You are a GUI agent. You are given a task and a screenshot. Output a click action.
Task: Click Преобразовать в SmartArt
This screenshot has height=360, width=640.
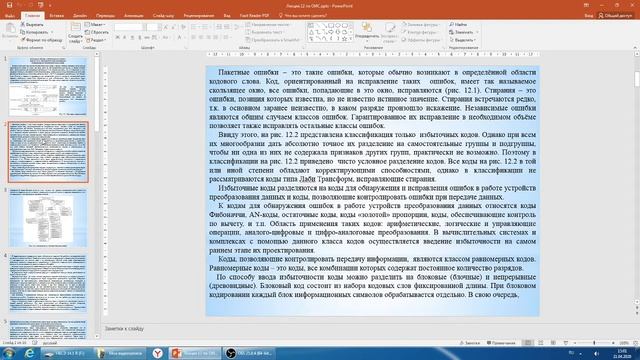coord(273,40)
